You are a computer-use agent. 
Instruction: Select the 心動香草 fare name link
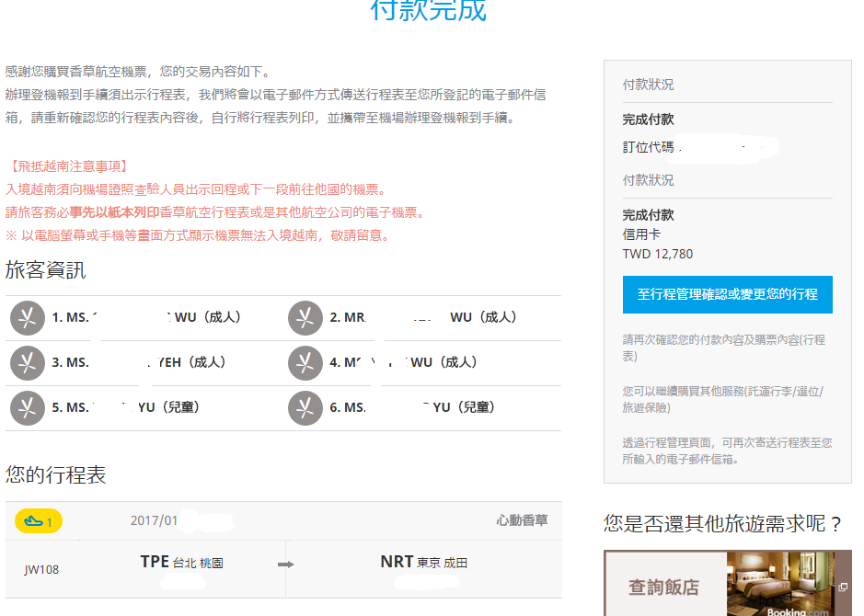[x=522, y=520]
